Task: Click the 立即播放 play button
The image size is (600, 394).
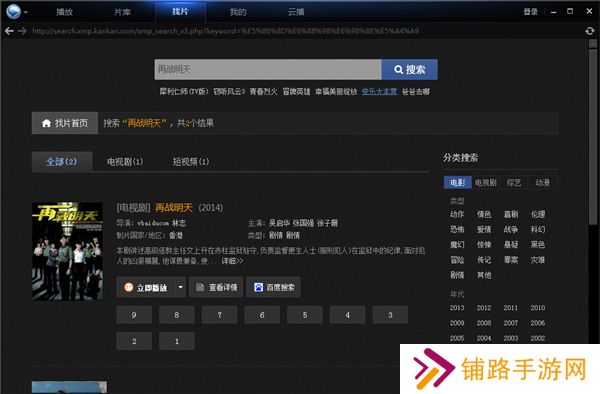Action: point(146,287)
